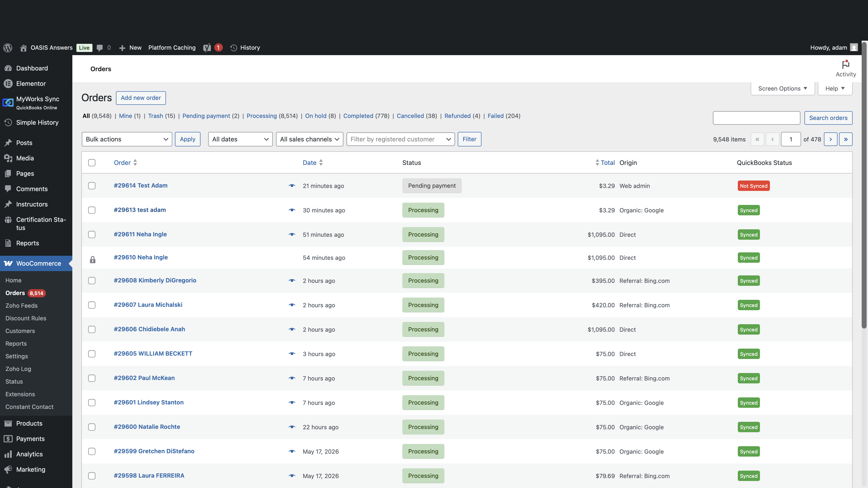
Task: Click the Dashboard gauge icon in sidebar
Action: click(8, 68)
